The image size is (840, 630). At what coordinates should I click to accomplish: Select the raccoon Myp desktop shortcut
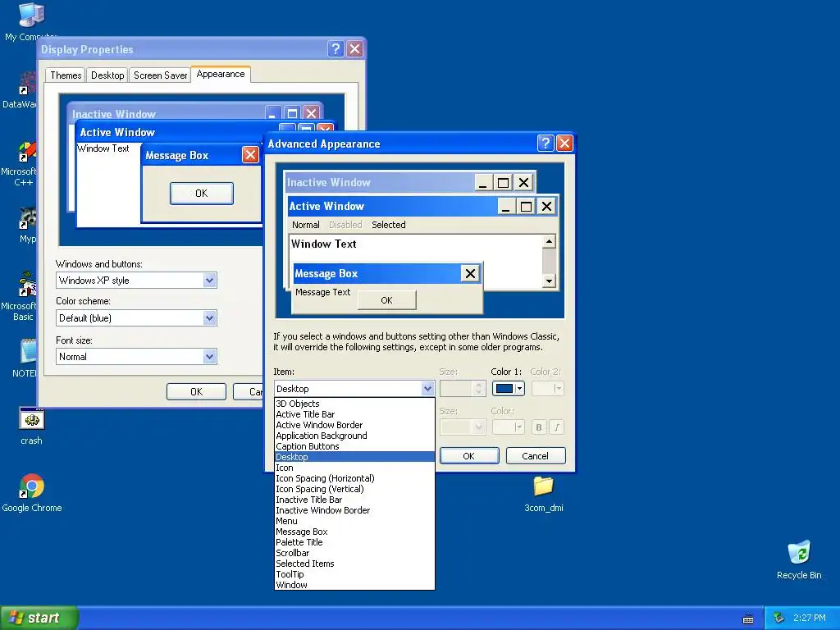click(x=27, y=218)
